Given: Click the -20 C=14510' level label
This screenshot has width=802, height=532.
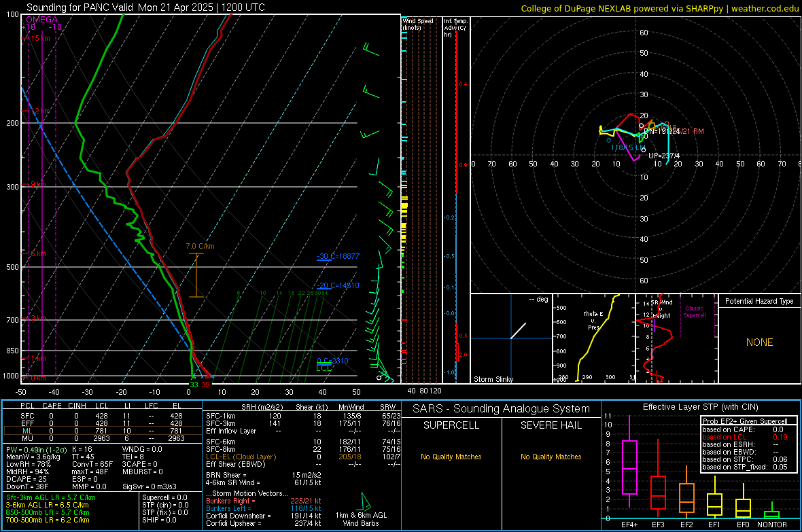Looking at the screenshot, I should (x=338, y=285).
